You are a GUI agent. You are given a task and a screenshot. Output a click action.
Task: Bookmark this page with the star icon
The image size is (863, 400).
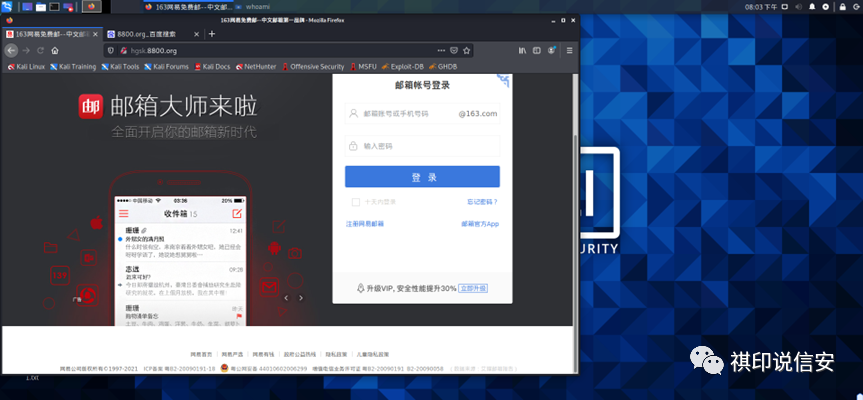(x=468, y=50)
